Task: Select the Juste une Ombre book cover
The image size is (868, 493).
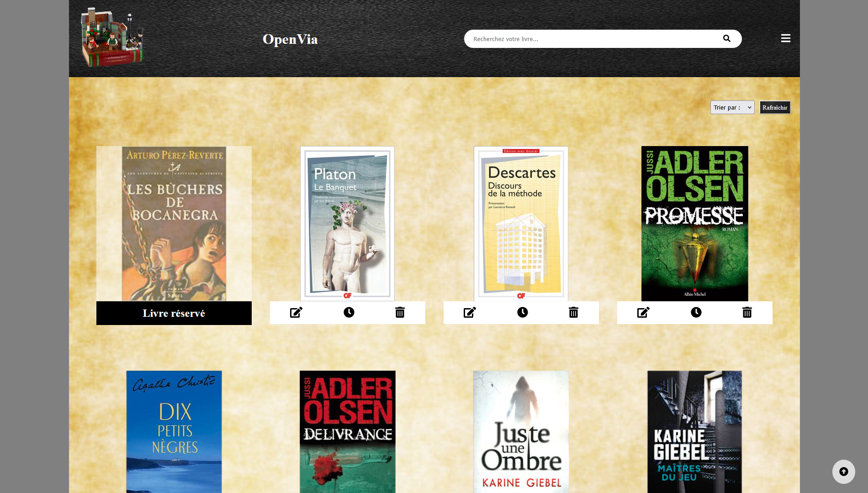Action: 521,431
